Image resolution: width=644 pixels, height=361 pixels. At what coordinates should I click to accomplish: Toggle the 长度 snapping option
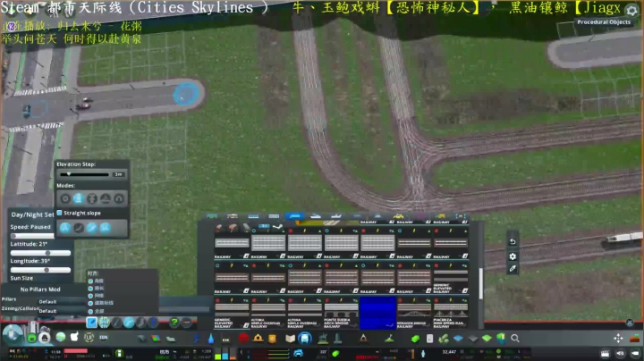point(90,289)
